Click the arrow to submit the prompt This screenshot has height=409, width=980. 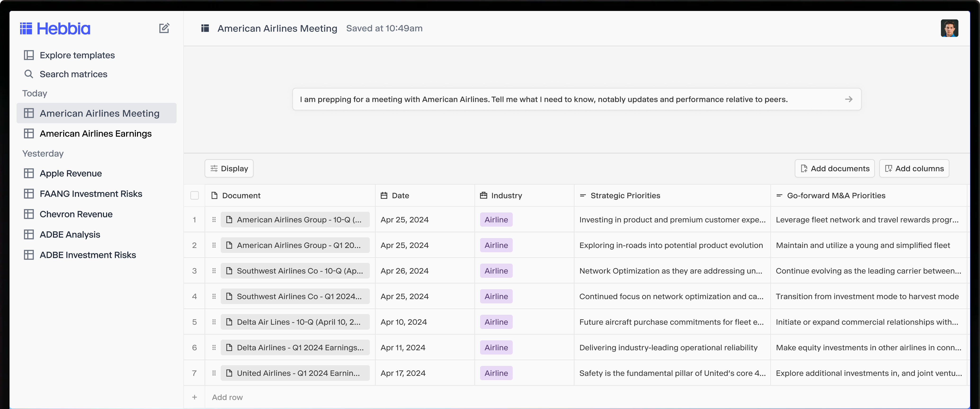coord(849,99)
